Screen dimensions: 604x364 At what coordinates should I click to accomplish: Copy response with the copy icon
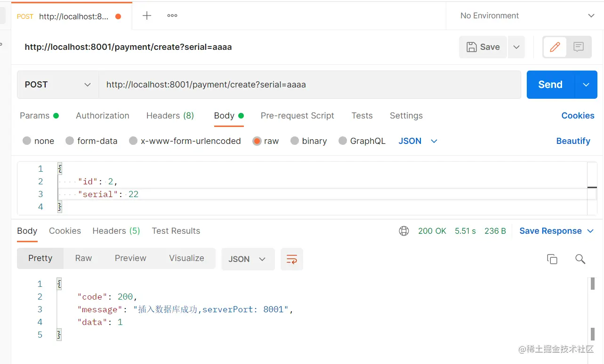point(552,259)
